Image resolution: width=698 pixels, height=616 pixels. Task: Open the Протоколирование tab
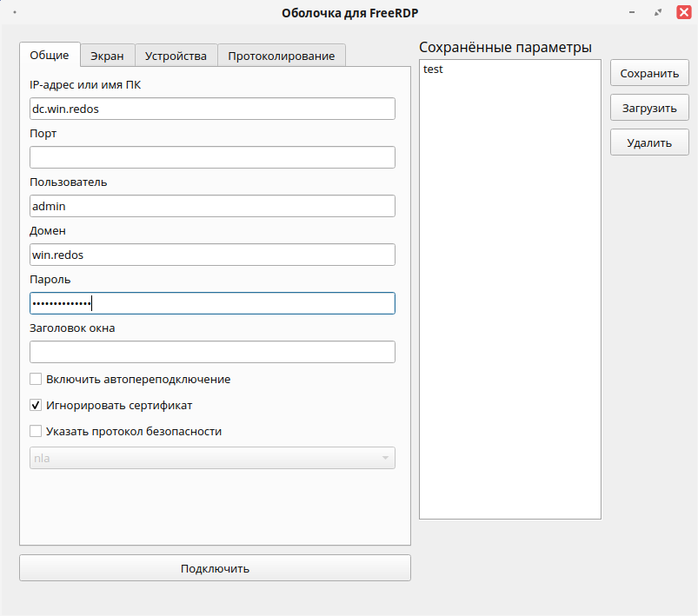coord(282,56)
